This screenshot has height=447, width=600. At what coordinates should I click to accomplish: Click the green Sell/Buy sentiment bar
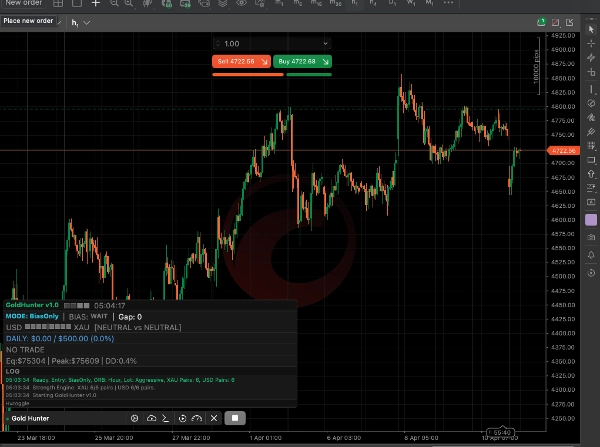(309, 75)
